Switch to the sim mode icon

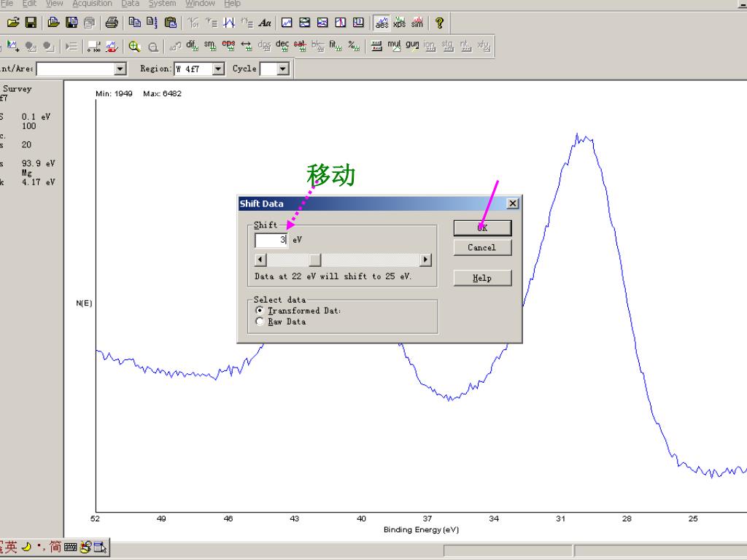tap(417, 23)
